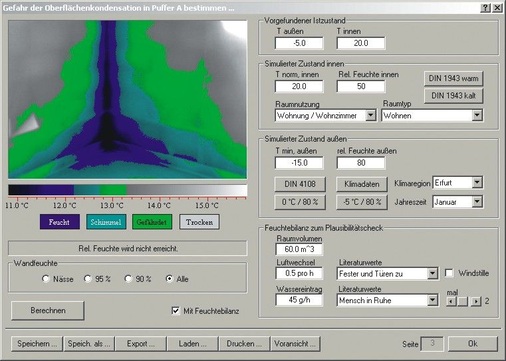
Task: Click the T min, außen input field
Action: (x=299, y=163)
